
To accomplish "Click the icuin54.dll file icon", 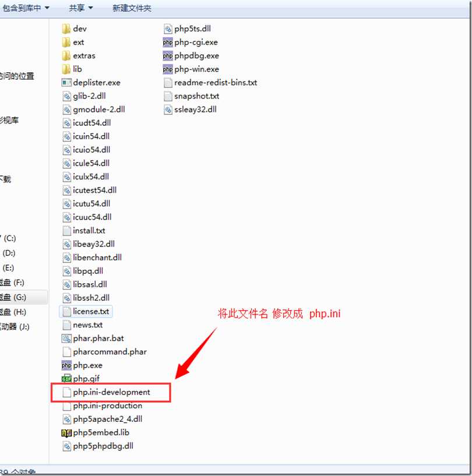I will [x=66, y=136].
